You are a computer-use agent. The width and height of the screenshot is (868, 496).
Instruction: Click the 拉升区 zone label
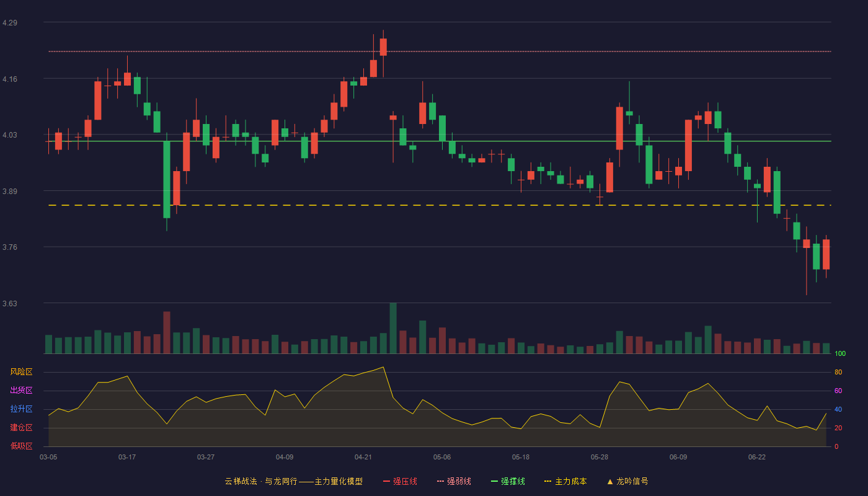pyautogui.click(x=21, y=409)
